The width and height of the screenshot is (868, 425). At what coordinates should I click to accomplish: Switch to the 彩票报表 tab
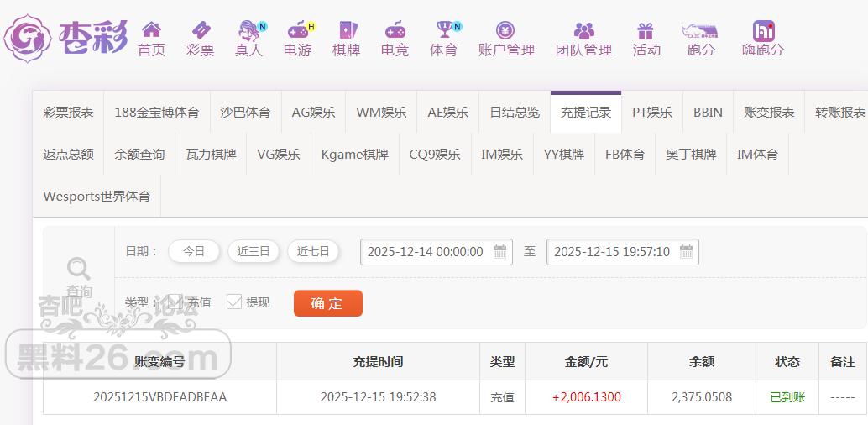69,113
